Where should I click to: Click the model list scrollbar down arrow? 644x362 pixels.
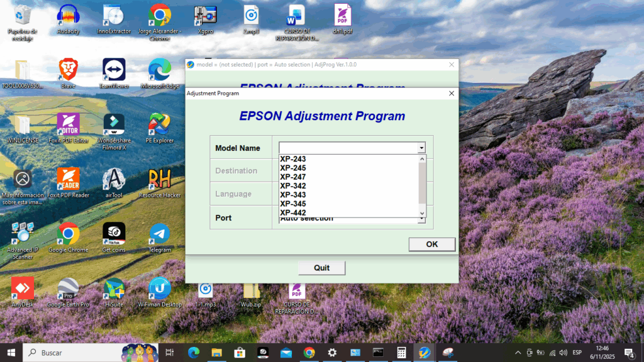pyautogui.click(x=423, y=214)
